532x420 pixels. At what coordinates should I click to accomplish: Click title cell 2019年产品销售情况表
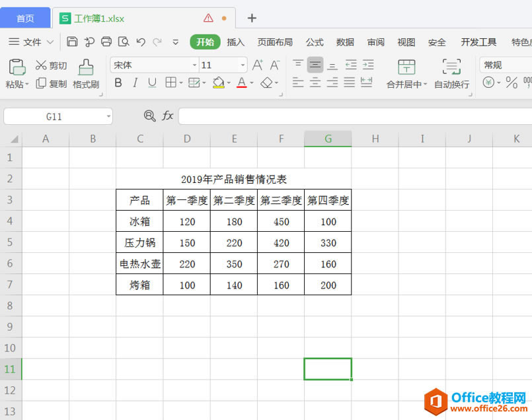(x=234, y=179)
